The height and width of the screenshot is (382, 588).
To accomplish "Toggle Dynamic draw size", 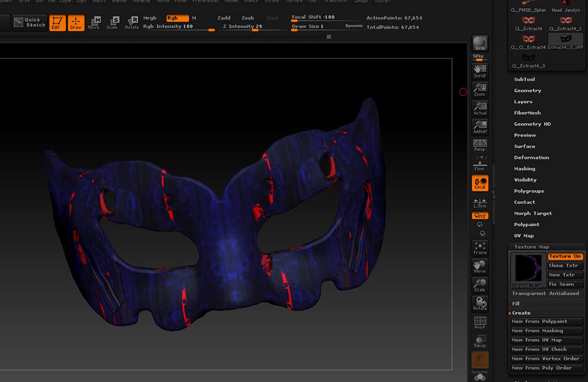I will 354,26.
